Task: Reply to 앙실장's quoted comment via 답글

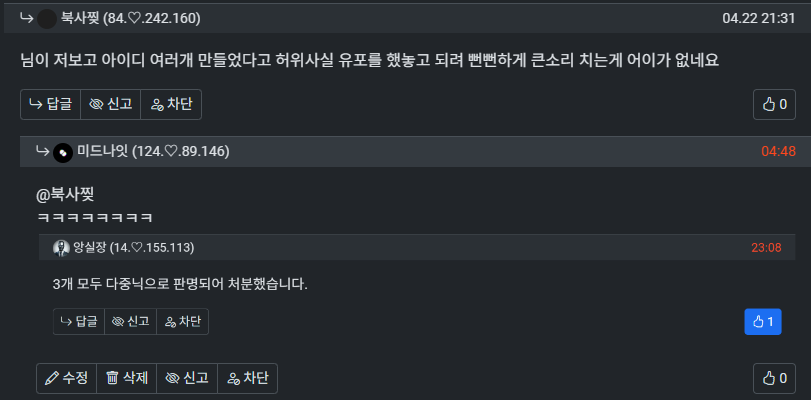Action: coord(79,322)
